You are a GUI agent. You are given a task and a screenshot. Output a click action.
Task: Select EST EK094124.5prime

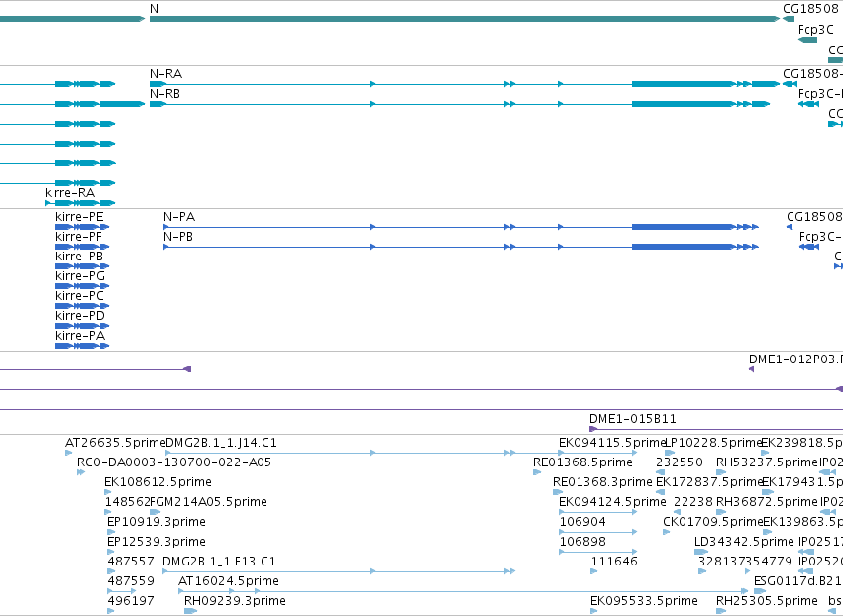(612, 502)
